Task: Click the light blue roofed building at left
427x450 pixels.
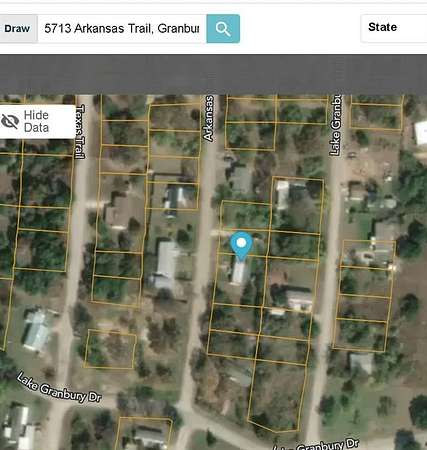Action: pyautogui.click(x=36, y=331)
